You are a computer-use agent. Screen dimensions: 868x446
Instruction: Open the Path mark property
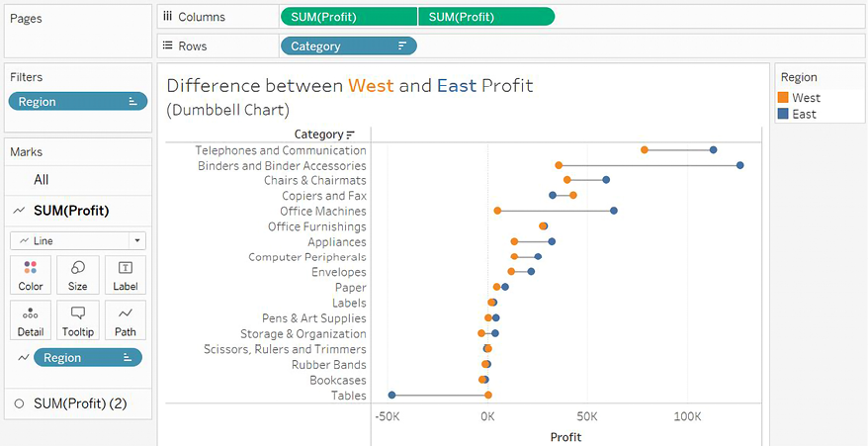126,320
